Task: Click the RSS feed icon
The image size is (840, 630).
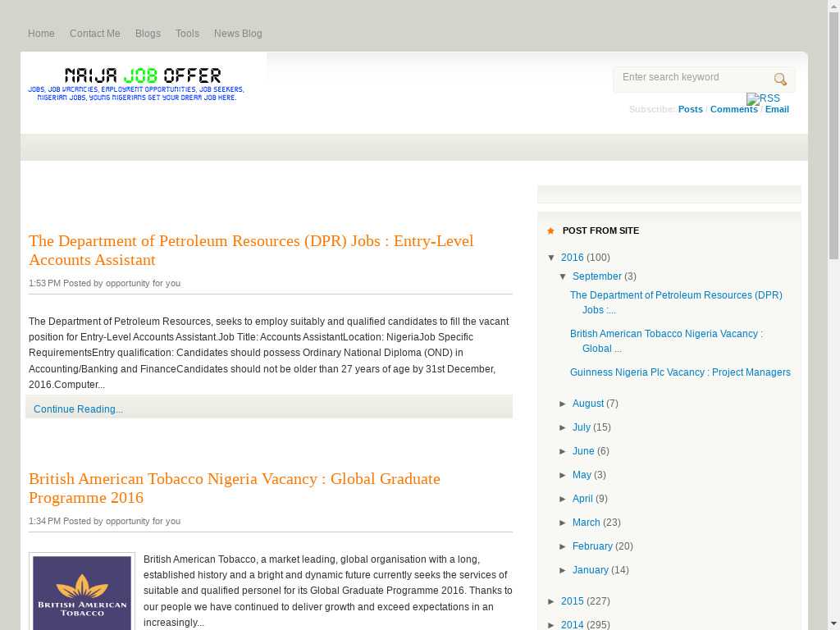Action: click(x=763, y=98)
